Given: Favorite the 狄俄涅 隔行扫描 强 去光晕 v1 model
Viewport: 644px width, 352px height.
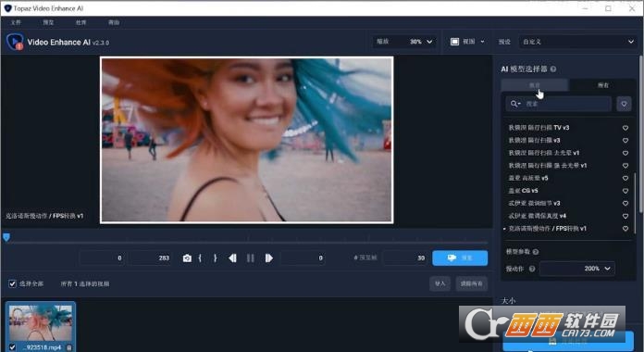Looking at the screenshot, I should point(625,166).
